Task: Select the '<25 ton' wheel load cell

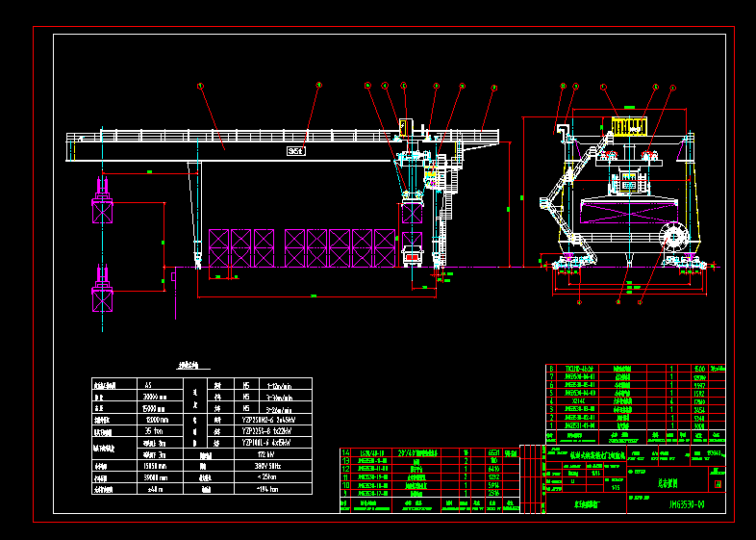Action: tap(273, 477)
